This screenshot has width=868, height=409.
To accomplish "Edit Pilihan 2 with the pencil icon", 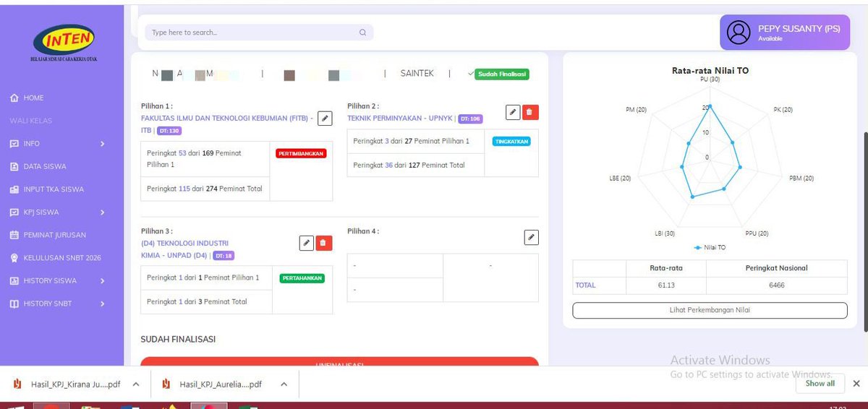I will coord(512,112).
